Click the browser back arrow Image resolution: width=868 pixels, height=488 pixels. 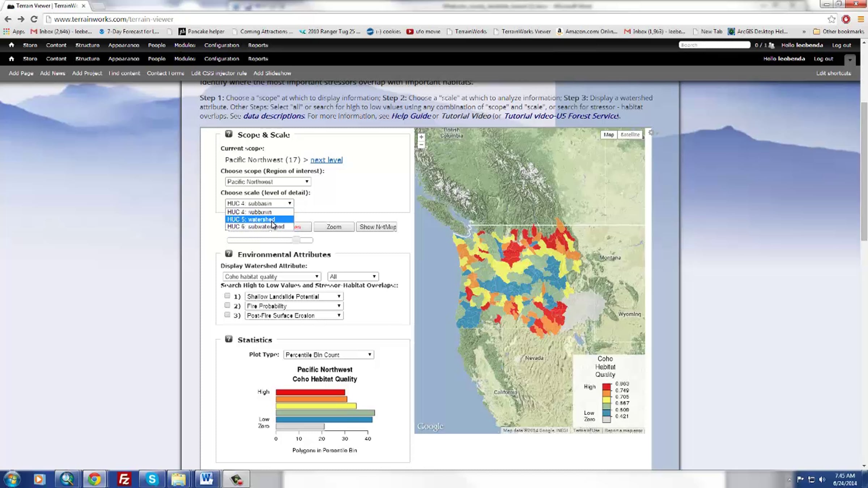coord(8,19)
